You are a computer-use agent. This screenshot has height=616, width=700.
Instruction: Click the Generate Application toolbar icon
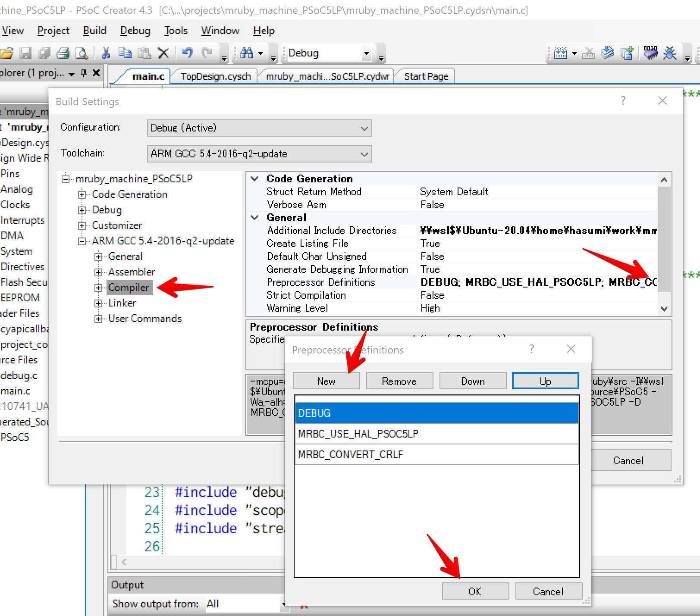click(607, 53)
